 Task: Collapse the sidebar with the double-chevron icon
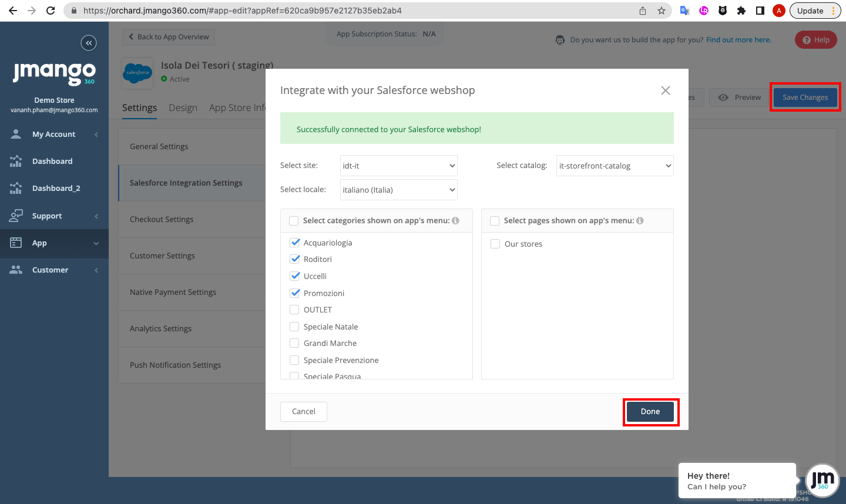click(89, 43)
